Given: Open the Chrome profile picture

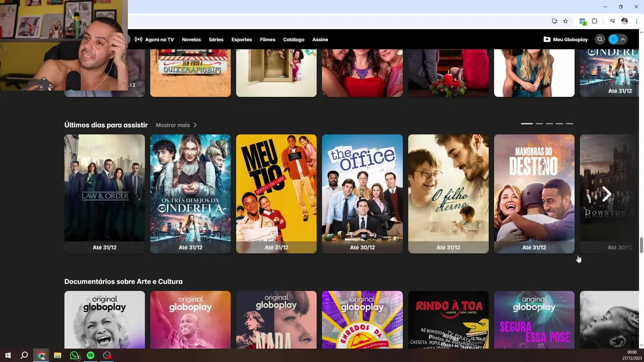Looking at the screenshot, I should 624,21.
